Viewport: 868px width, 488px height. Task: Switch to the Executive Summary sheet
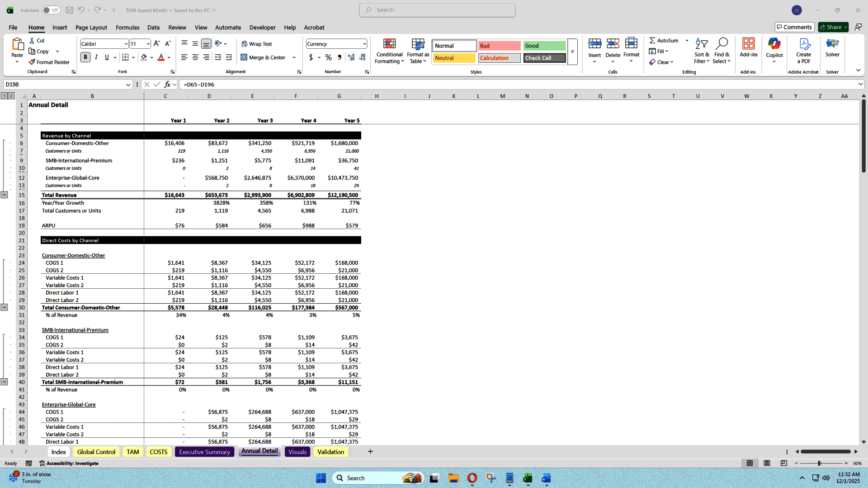(204, 451)
